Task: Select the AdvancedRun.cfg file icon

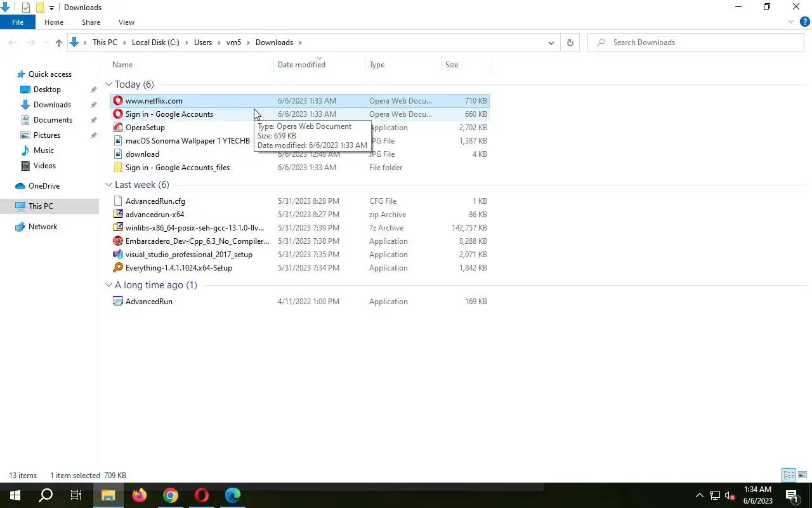Action: (x=117, y=201)
